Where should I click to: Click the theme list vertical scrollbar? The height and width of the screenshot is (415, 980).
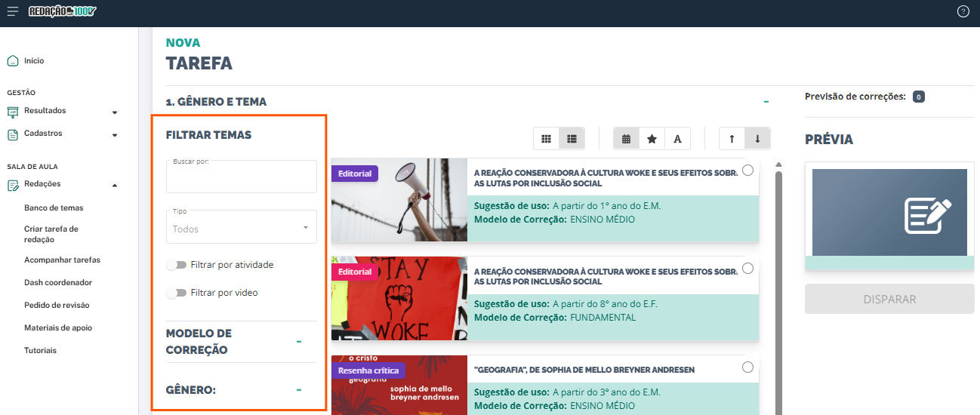coord(778,290)
